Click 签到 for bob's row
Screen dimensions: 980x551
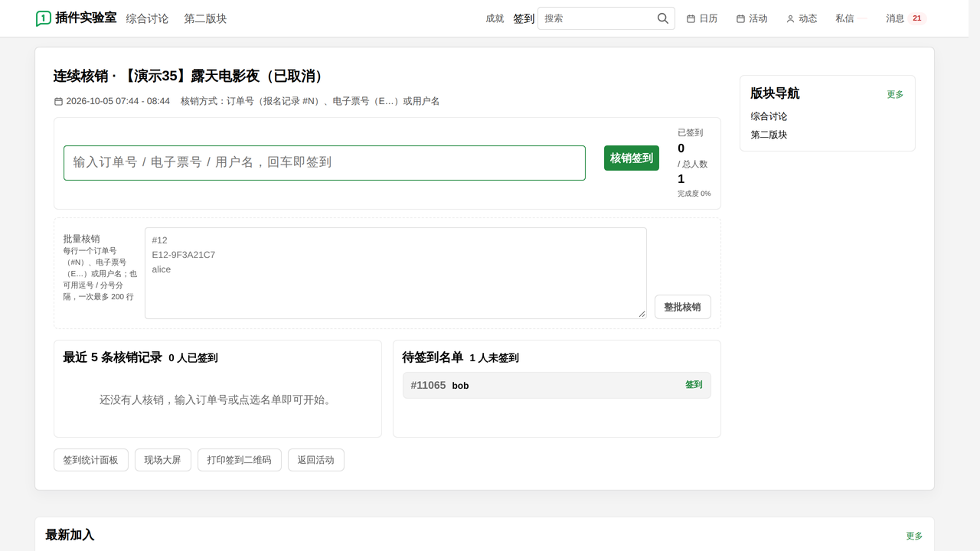694,385
